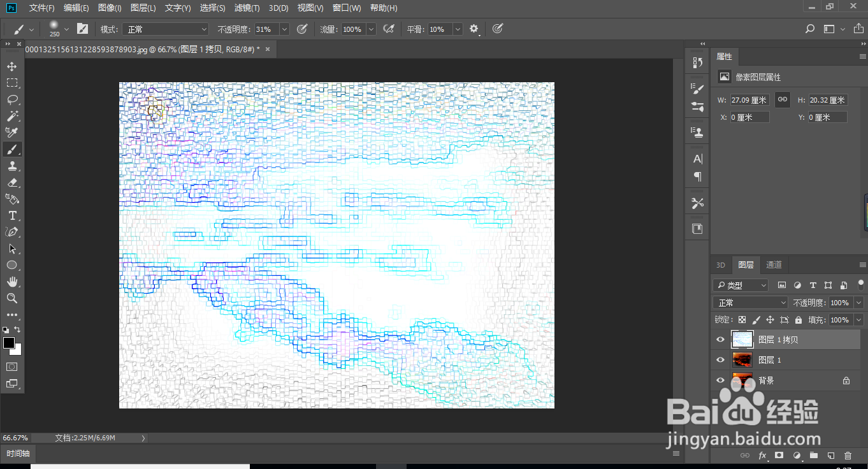The height and width of the screenshot is (469, 868).
Task: Open the Edit Toolbar ellipsis button
Action: (x=12, y=315)
